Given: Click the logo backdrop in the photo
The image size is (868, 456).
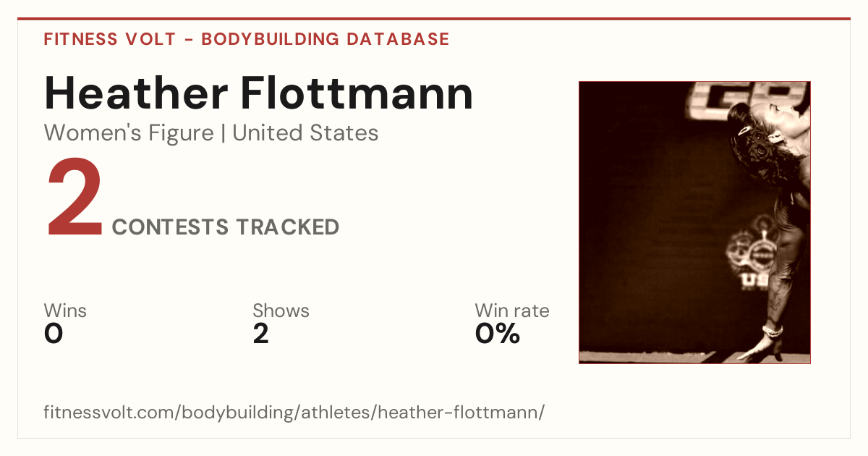Looking at the screenshot, I should point(752,253).
